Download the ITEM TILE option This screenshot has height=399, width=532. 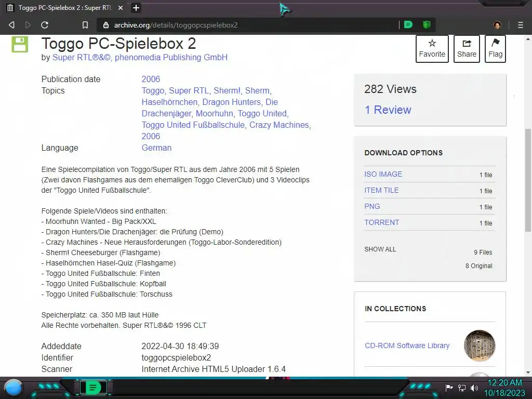[x=381, y=190]
